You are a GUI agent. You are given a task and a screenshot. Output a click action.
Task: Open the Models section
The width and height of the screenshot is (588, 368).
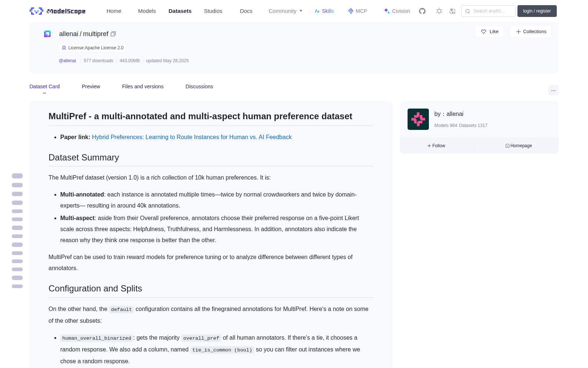[147, 11]
